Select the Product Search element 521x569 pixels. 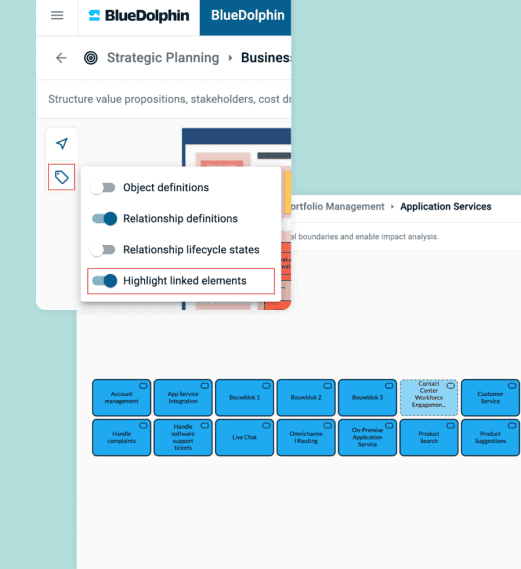(429, 437)
